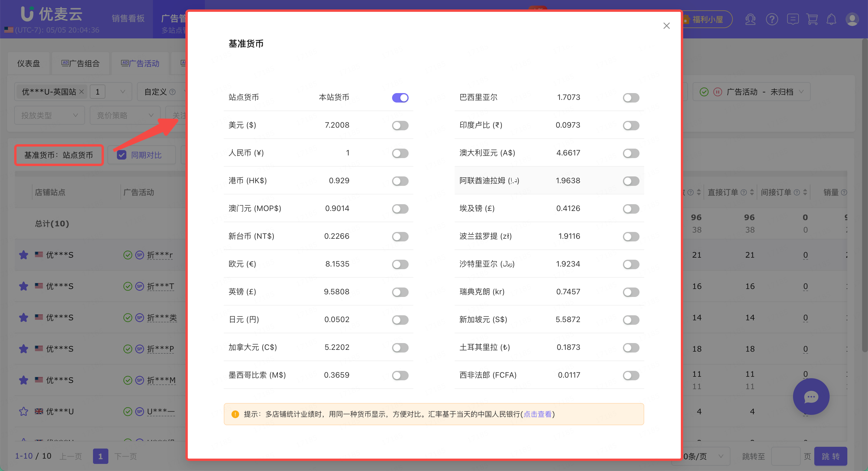The height and width of the screenshot is (471, 868).
Task: Open the 折***T campaign link
Action: pyautogui.click(x=161, y=286)
